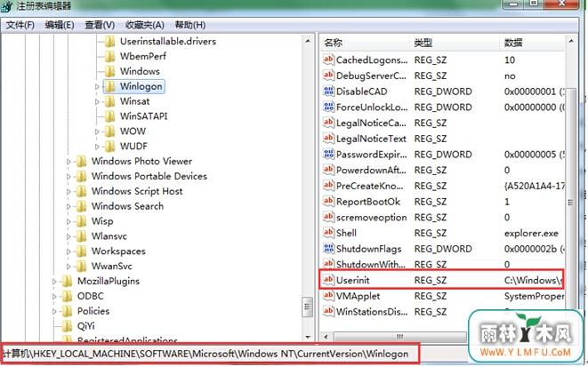Expand the MozillaPlugins tree node
Screen dimensions: 588x367
(54, 281)
